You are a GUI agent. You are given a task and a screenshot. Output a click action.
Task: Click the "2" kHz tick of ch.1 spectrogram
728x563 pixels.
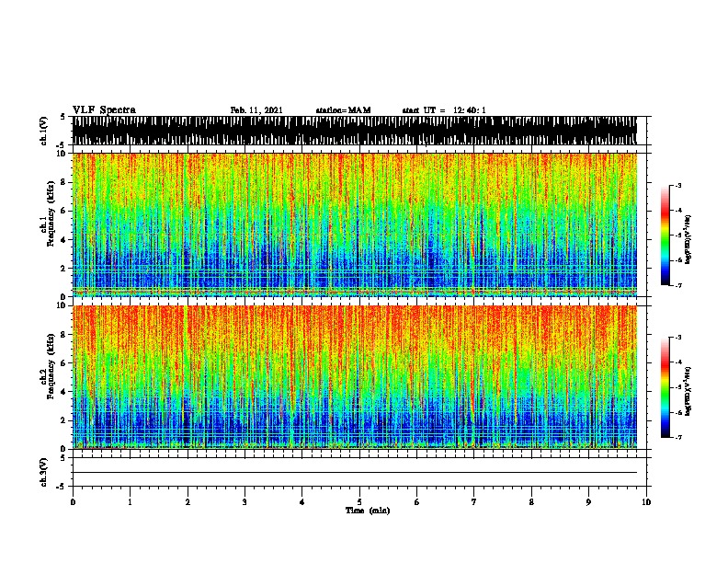64,268
